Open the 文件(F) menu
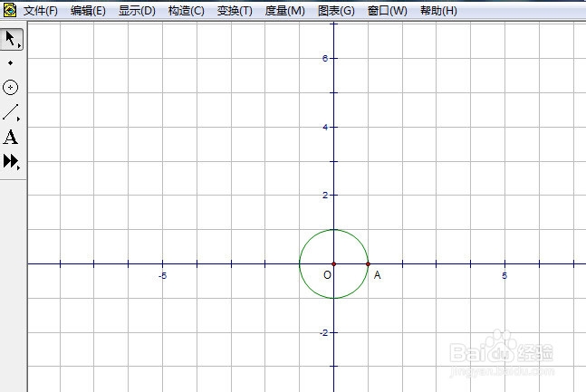Image resolution: width=586 pixels, height=392 pixels. 41,11
